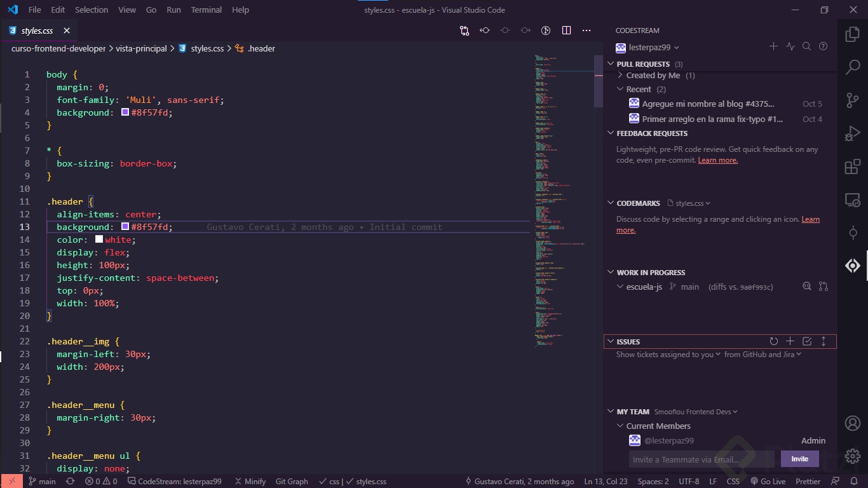Open the Run and Debug sidebar icon
868x488 pixels.
(852, 133)
